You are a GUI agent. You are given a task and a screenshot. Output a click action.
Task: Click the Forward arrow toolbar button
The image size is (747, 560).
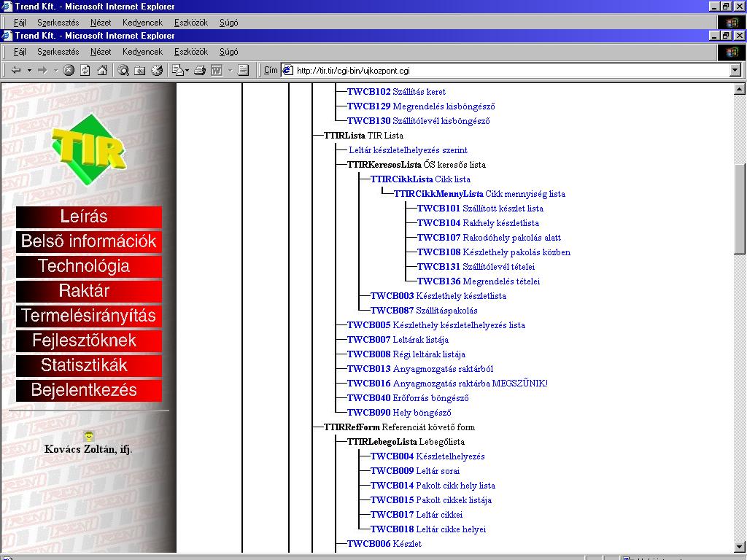(x=42, y=71)
